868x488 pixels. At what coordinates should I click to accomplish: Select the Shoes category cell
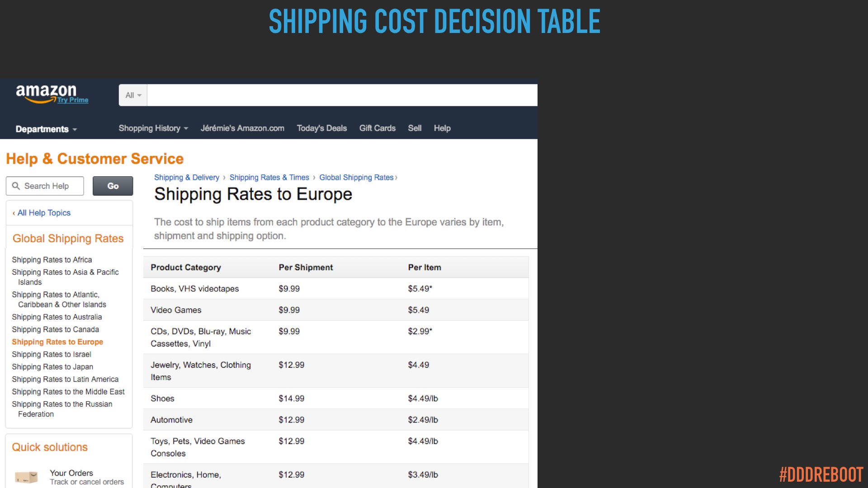pos(162,399)
